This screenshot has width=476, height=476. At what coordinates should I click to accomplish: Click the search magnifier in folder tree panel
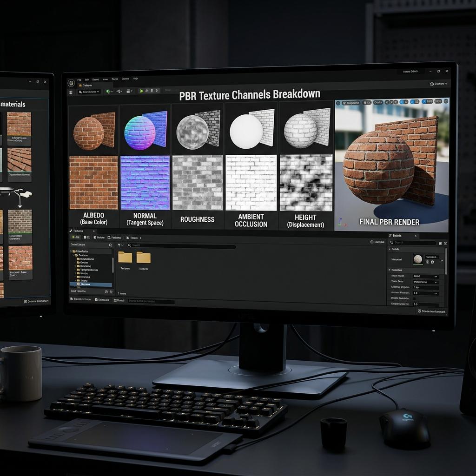(x=111, y=245)
